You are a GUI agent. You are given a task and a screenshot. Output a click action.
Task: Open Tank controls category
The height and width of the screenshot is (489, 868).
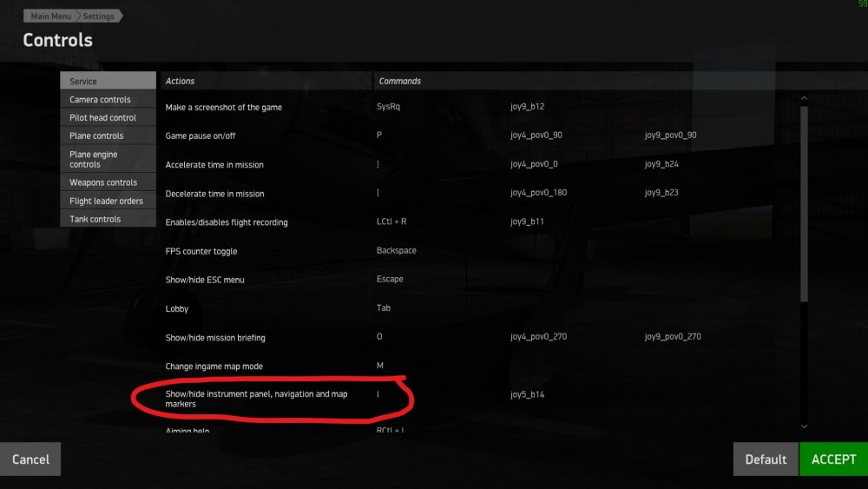(x=108, y=219)
